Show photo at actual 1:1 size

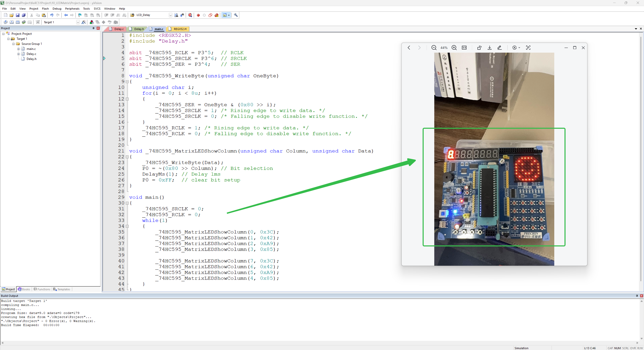pyautogui.click(x=464, y=48)
